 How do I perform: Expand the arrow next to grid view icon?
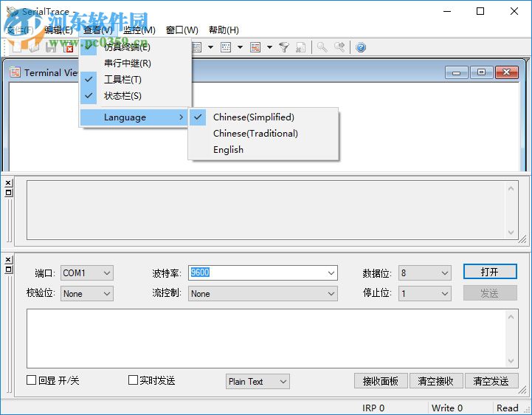[x=240, y=47]
